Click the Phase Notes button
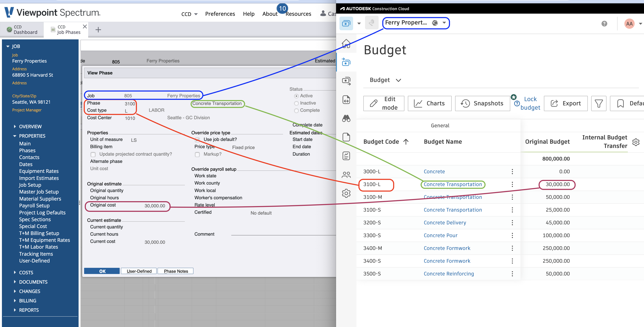The image size is (644, 327). pos(176,271)
